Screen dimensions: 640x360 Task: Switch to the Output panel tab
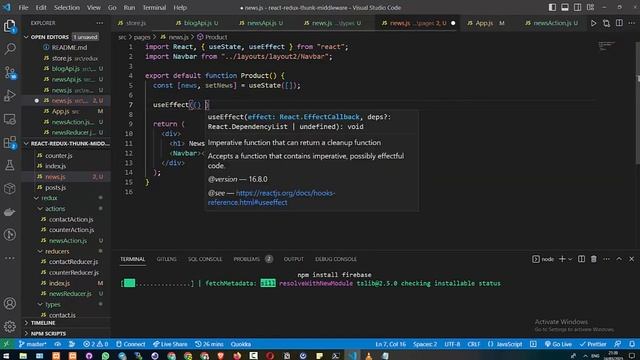(x=293, y=259)
